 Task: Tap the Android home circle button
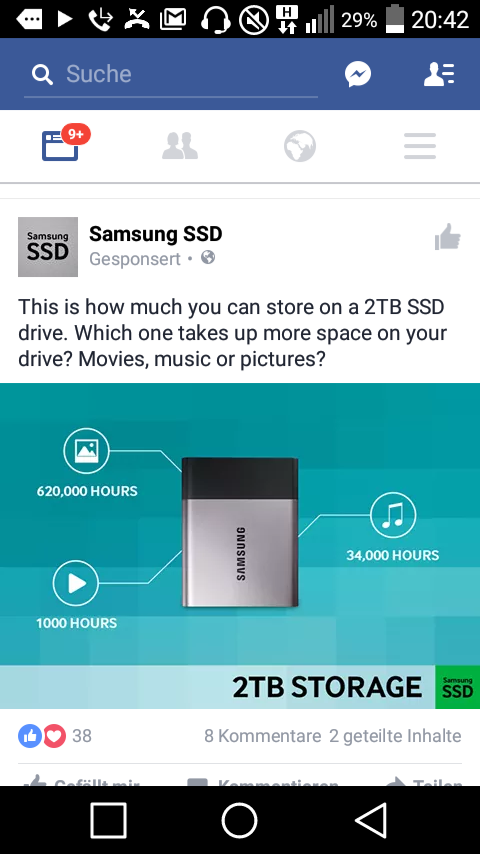pos(239,820)
